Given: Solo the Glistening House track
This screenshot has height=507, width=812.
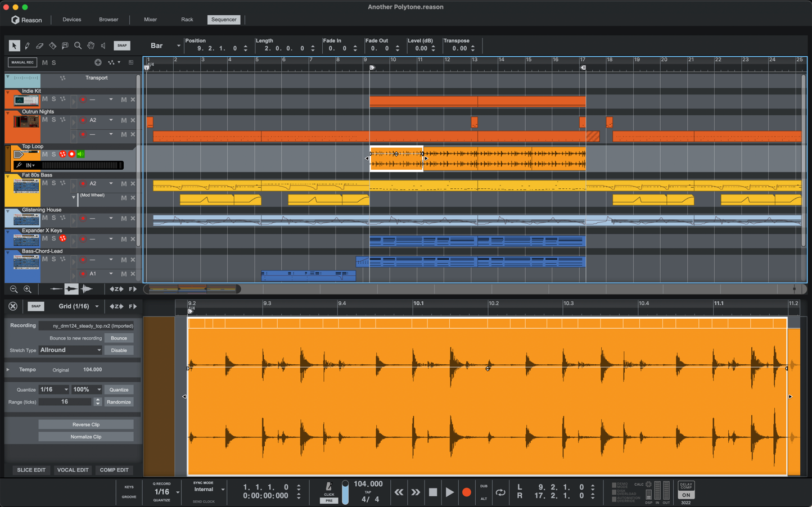Looking at the screenshot, I should point(53,218).
